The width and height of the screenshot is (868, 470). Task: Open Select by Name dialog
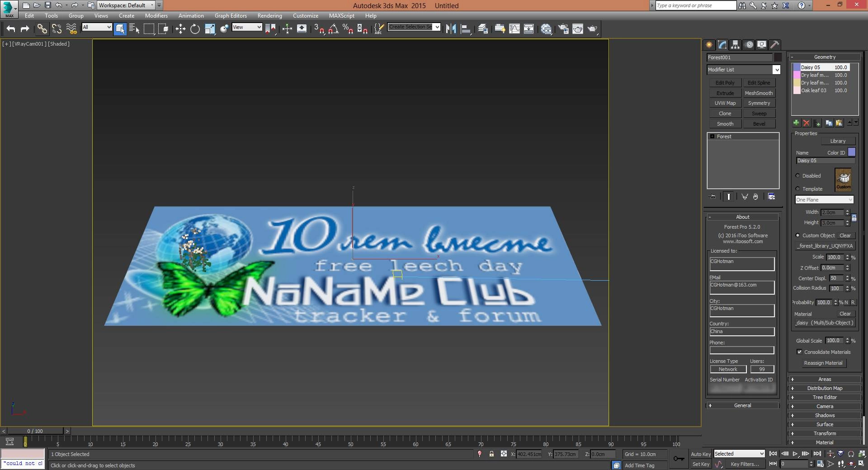(x=134, y=29)
